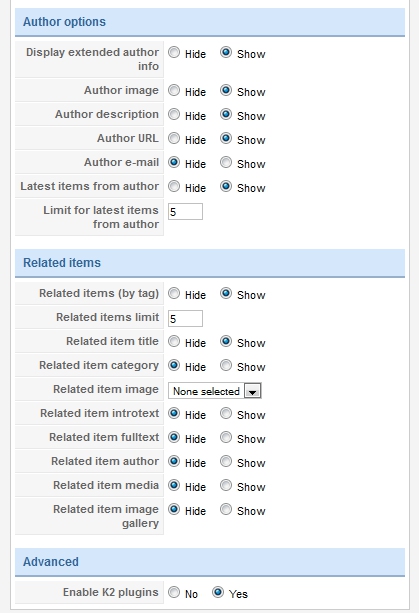Show Related item image gallery
The width and height of the screenshot is (419, 613).
coord(226,509)
